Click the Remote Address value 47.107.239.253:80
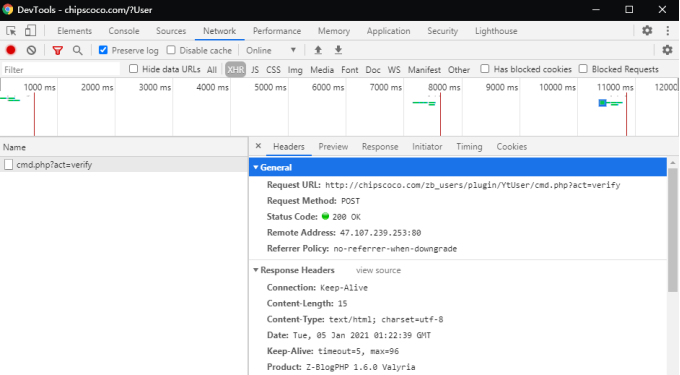The height and width of the screenshot is (375, 680). coord(380,233)
